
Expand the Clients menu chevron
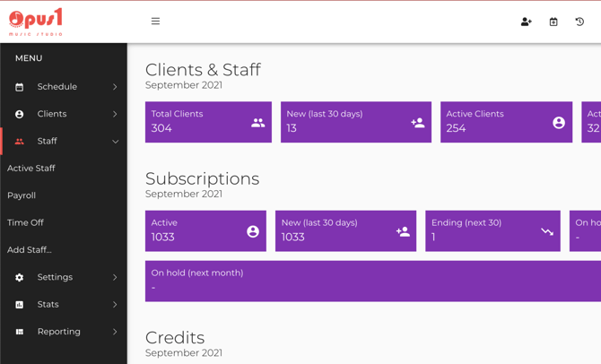115,115
